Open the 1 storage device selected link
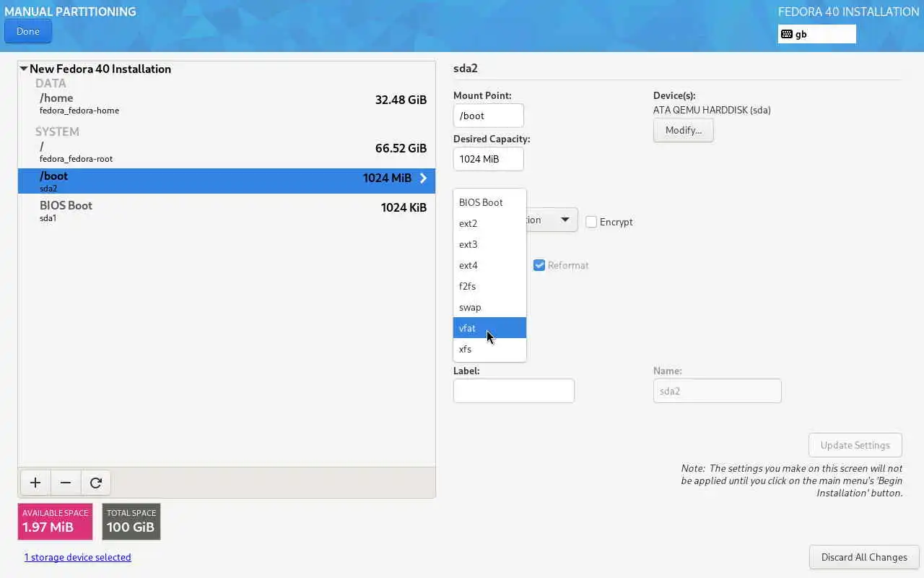 (x=78, y=557)
